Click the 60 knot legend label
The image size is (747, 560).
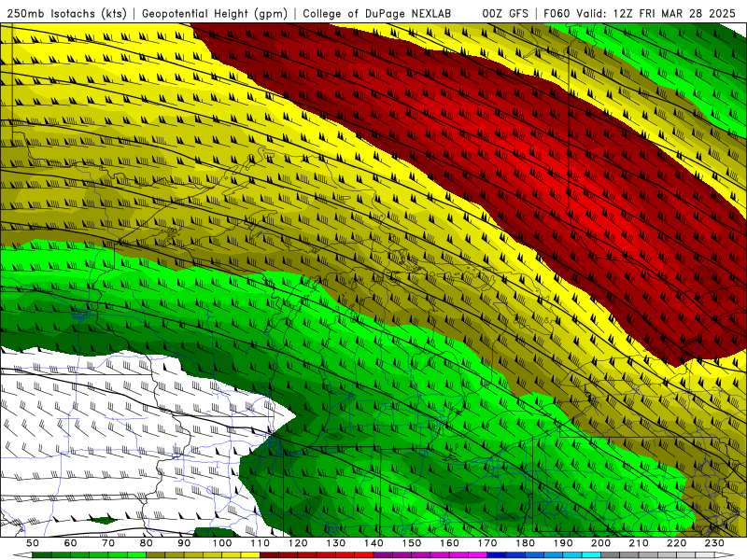71,543
